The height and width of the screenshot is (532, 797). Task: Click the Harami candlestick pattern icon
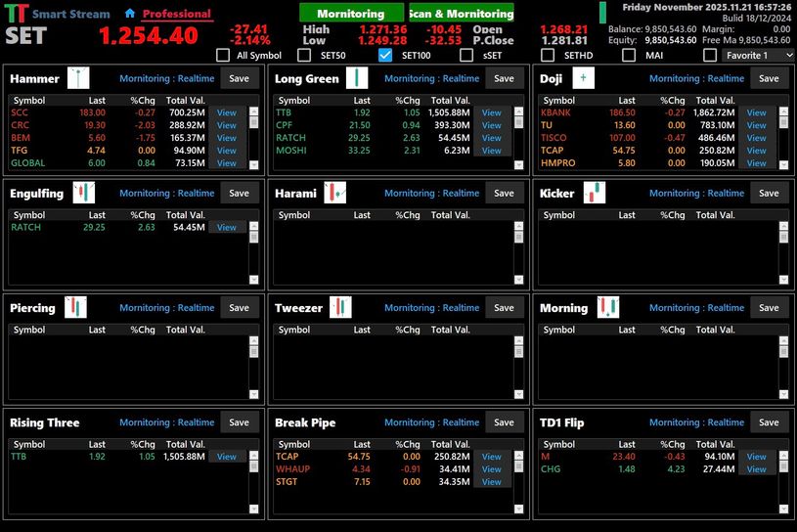(335, 193)
